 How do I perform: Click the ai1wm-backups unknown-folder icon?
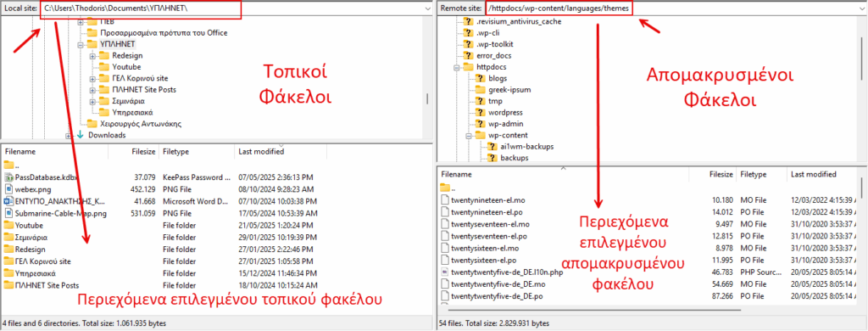click(x=492, y=147)
